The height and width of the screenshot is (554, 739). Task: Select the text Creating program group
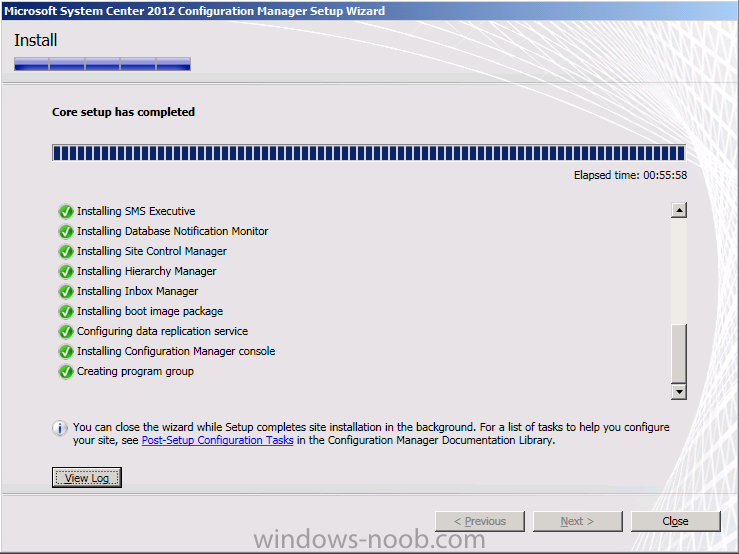click(x=135, y=372)
